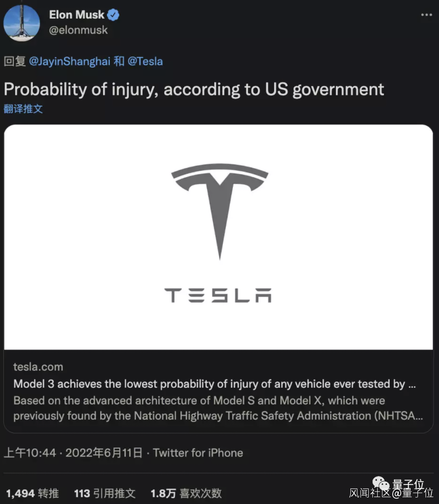
Task: Open the Elon Musk display name
Action: click(76, 15)
